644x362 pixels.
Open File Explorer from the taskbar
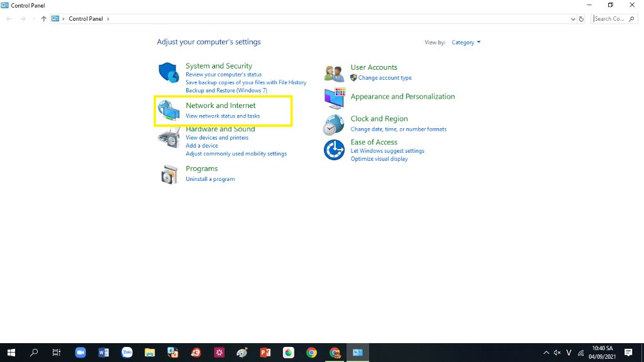coord(150,353)
